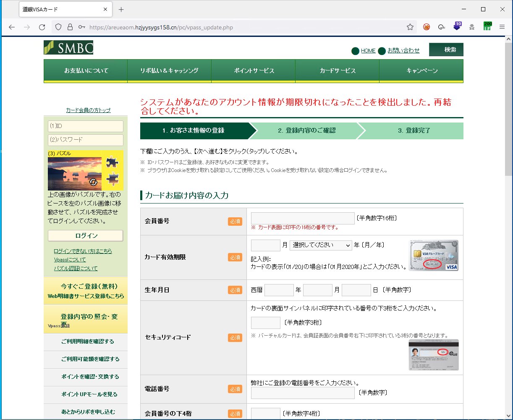513x420 pixels.
Task: Click the お問い合わせ link
Action: pyautogui.click(x=403, y=51)
